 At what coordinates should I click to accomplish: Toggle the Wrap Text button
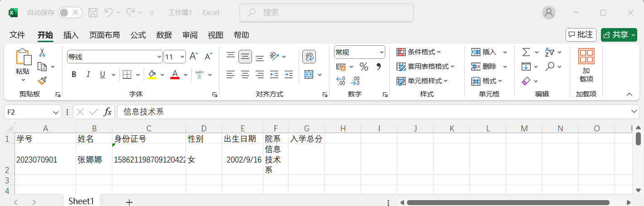tap(309, 57)
